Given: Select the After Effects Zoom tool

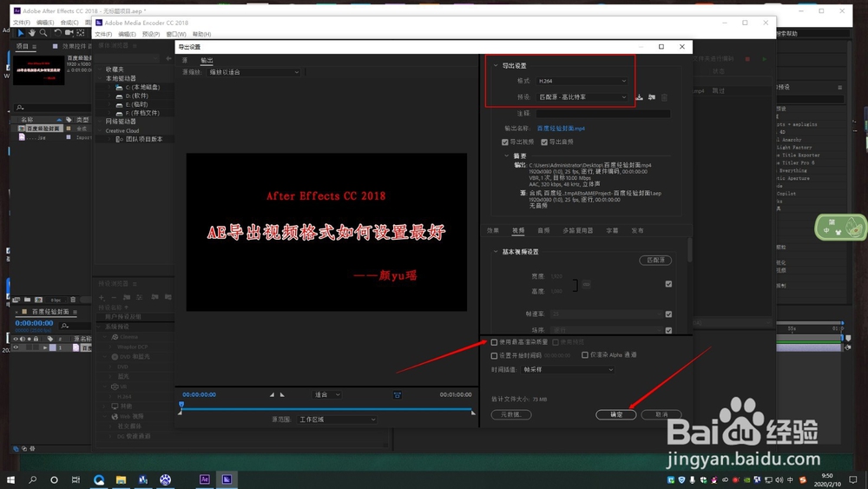Looking at the screenshot, I should (x=43, y=33).
